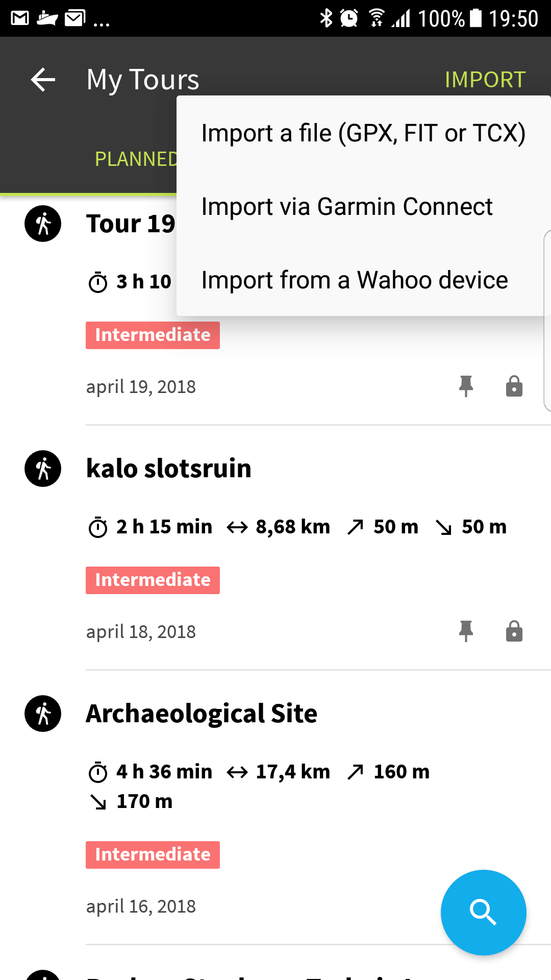Tap the hiking icon beside Tour 19
551x980 pixels.
pos(43,224)
